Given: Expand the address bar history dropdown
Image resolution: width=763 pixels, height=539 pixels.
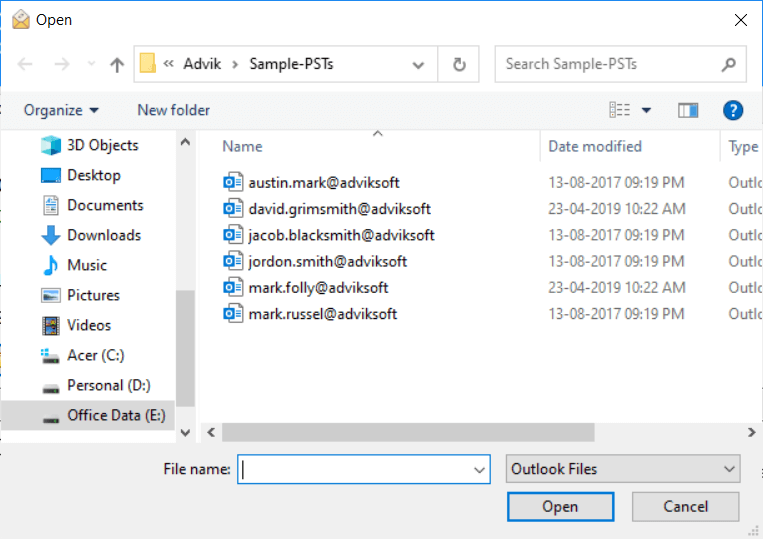Looking at the screenshot, I should click(418, 65).
